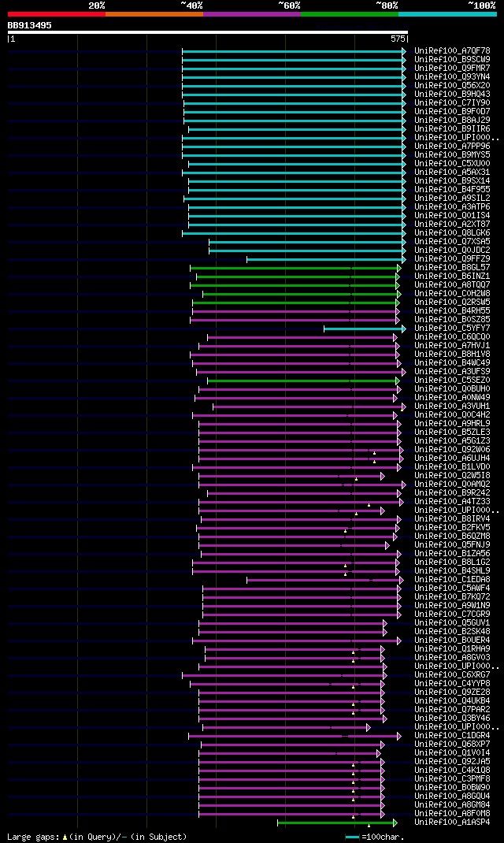Click the green alignment bar of UniRef100_C5SEZ0

point(304,381)
